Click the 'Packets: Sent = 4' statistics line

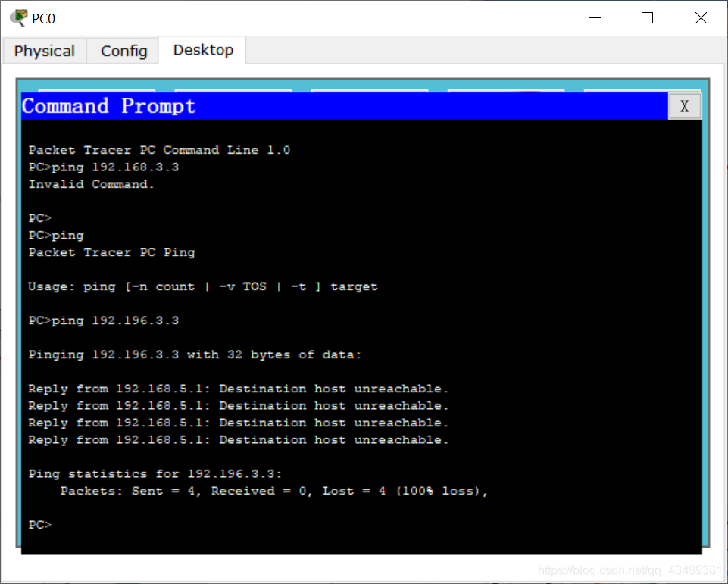pos(274,491)
